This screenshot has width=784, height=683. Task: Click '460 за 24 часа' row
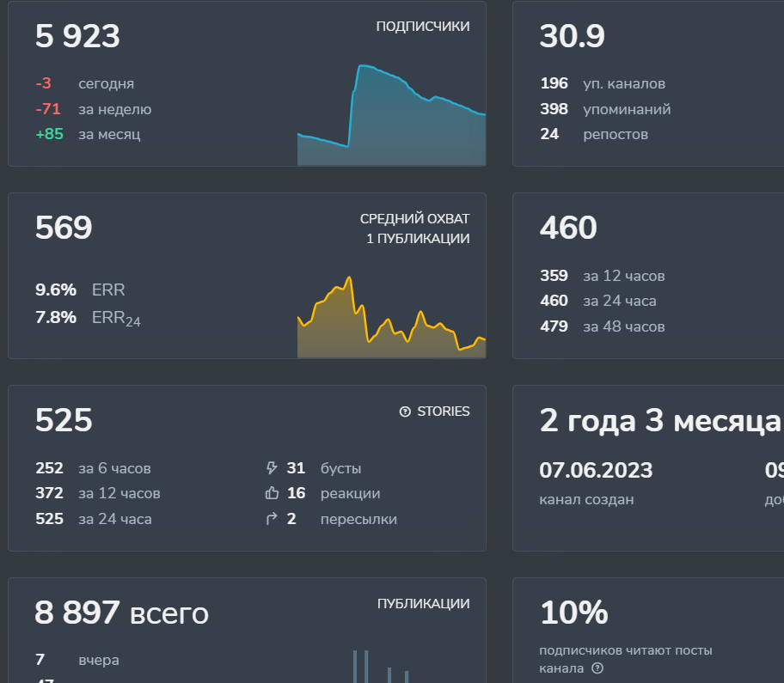pyautogui.click(x=598, y=301)
